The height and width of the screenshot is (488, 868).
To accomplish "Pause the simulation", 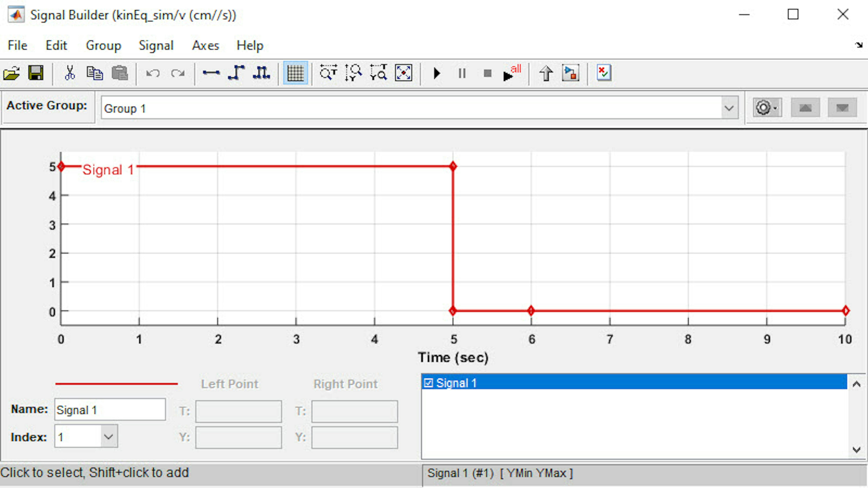I will [462, 73].
